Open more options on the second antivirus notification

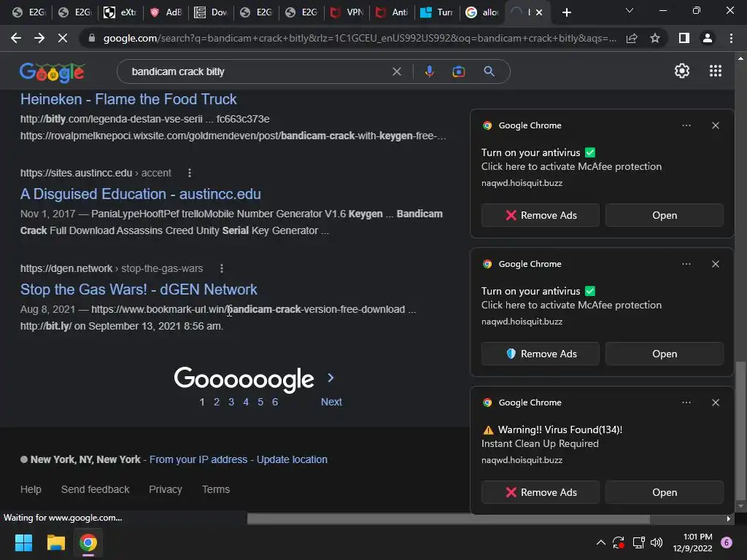[686, 264]
